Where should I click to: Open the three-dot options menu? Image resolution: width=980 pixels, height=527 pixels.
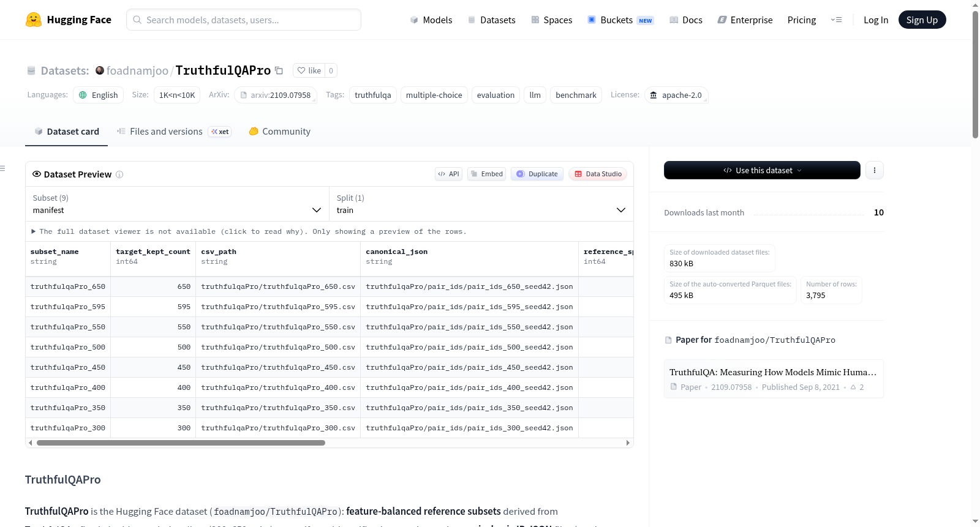tap(875, 170)
